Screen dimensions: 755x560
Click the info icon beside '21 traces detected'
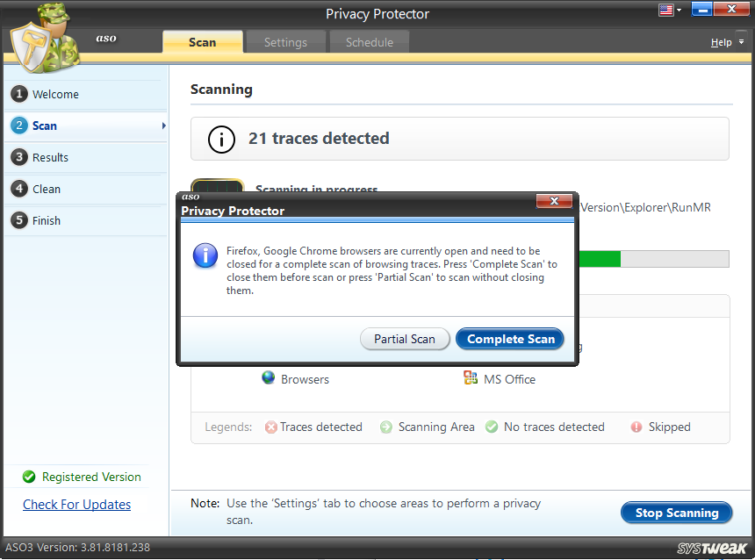point(220,139)
